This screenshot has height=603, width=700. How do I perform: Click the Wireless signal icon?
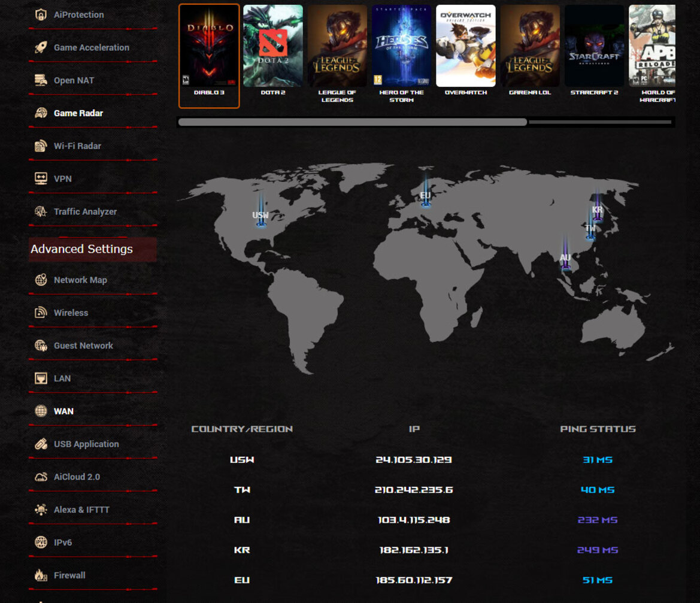click(x=41, y=313)
